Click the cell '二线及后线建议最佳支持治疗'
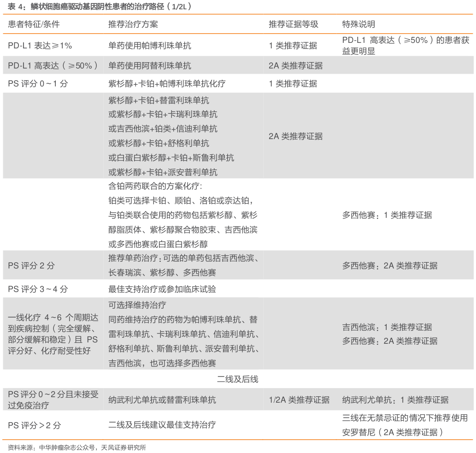476x453 pixels. pyautogui.click(x=162, y=425)
